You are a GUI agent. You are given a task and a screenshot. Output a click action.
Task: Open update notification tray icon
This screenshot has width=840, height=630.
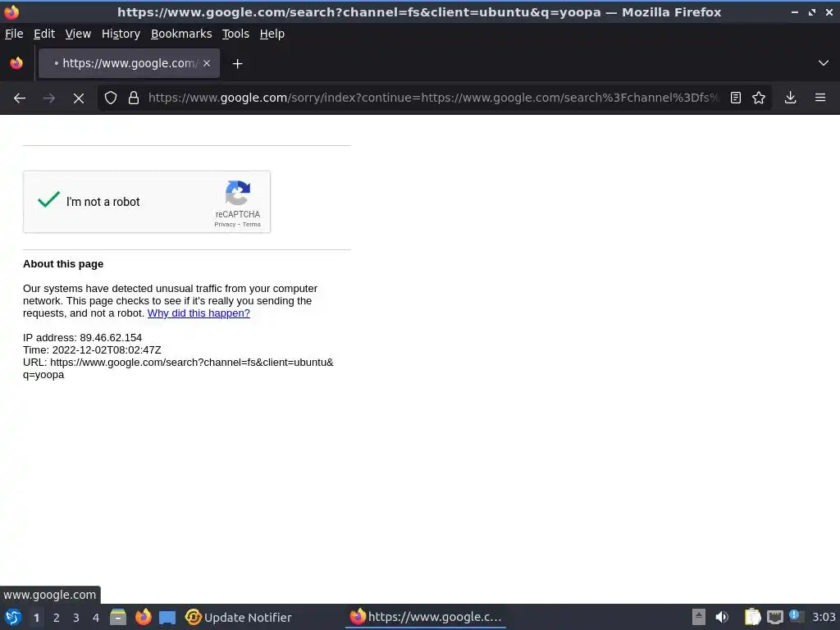[797, 616]
